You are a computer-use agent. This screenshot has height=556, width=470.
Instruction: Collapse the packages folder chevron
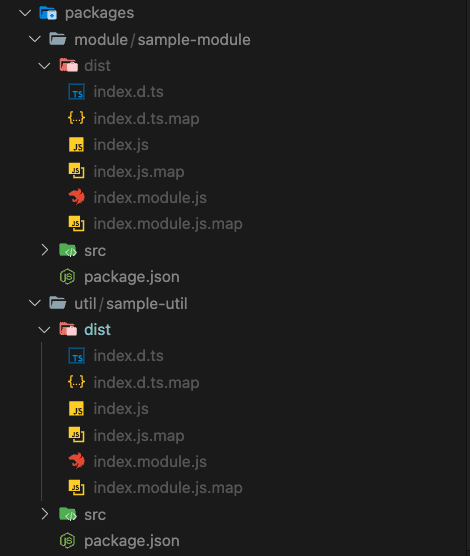click(x=25, y=13)
